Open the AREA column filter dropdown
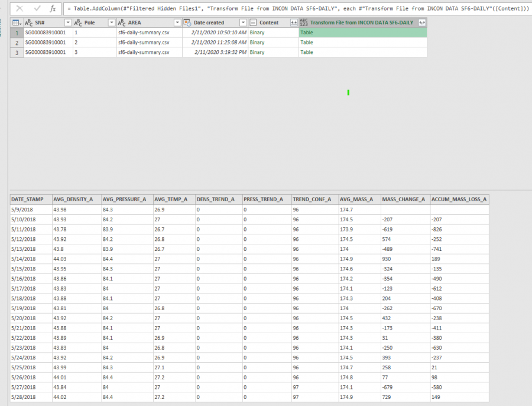Image resolution: width=532 pixels, height=406 pixels. pos(177,22)
